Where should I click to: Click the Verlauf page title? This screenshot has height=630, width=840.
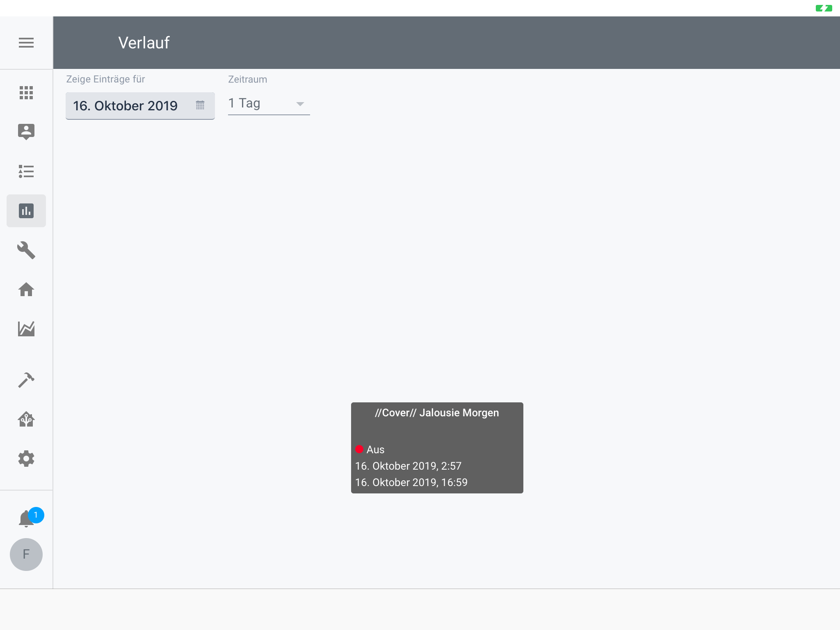click(144, 43)
